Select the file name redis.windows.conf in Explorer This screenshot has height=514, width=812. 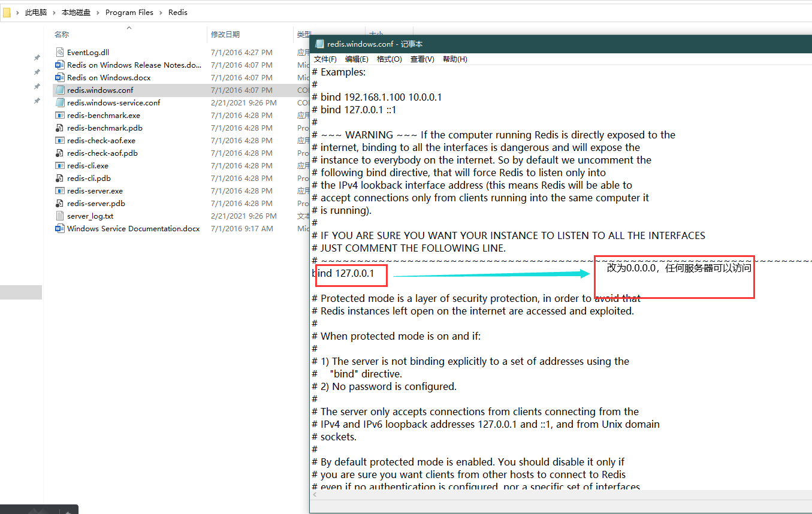click(x=100, y=90)
